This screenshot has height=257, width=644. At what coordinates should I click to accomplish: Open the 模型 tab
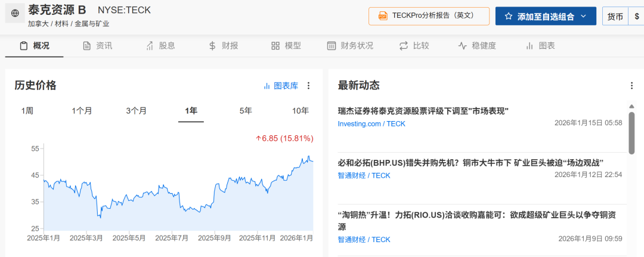pos(286,46)
